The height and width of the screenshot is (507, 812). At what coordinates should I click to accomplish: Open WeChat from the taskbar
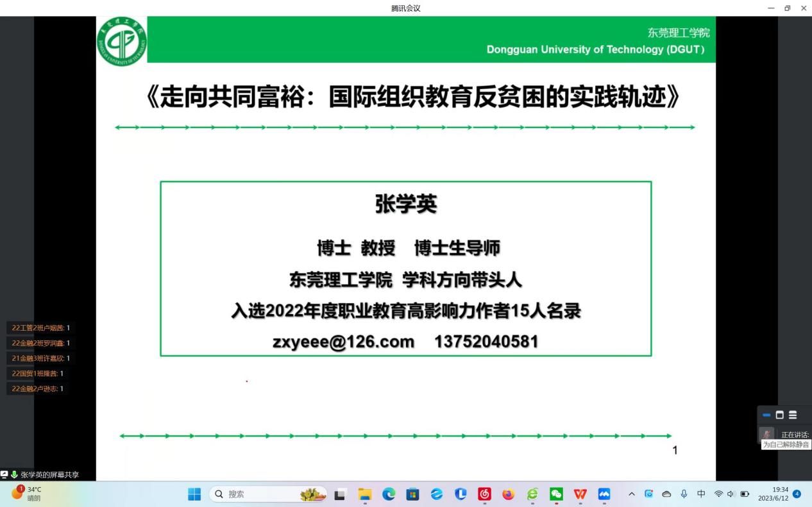556,494
